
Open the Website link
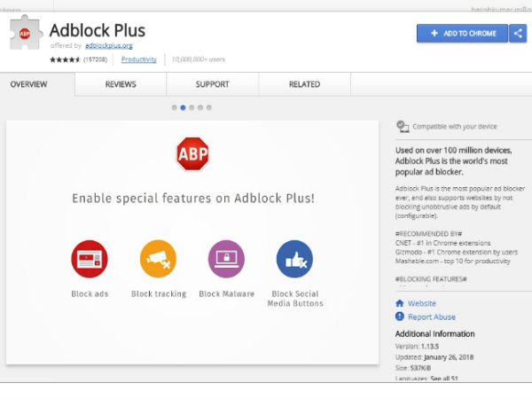422,303
